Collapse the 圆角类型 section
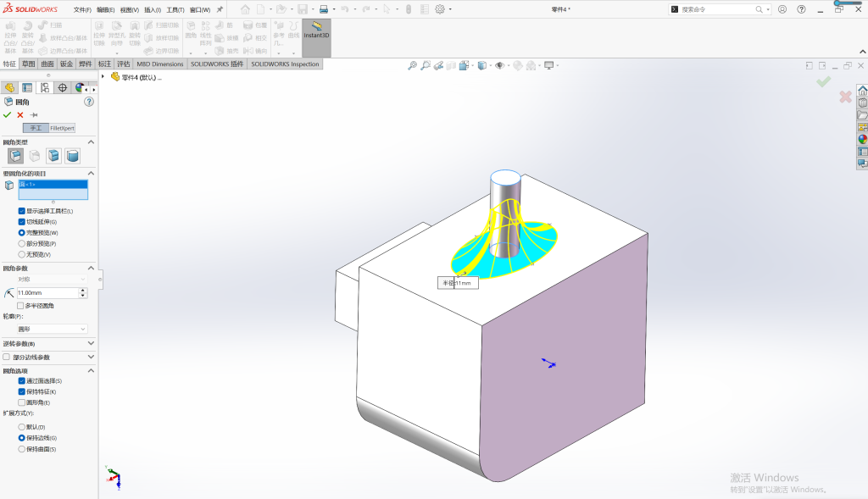The image size is (868, 499). [x=91, y=142]
